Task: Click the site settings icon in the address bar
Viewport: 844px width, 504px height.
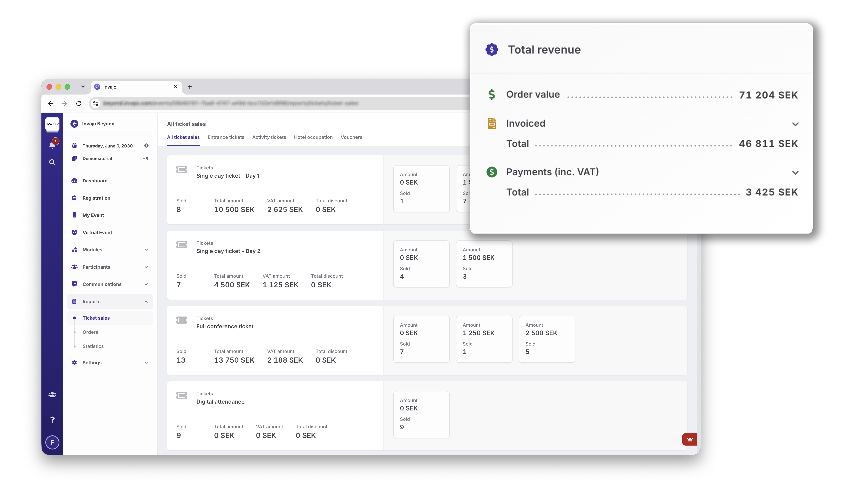Action: (x=96, y=104)
